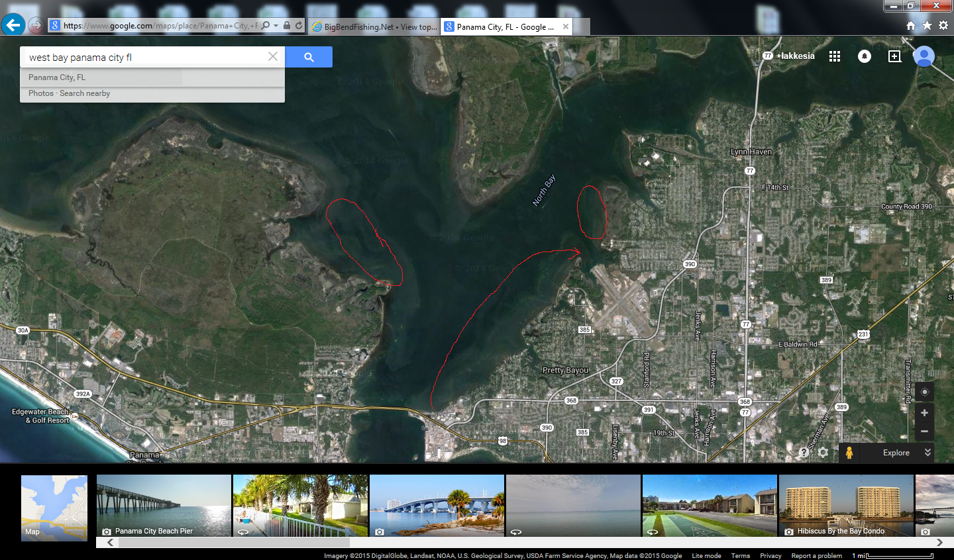This screenshot has width=954, height=560.
Task: Pick up Street View pegman
Action: tap(849, 453)
